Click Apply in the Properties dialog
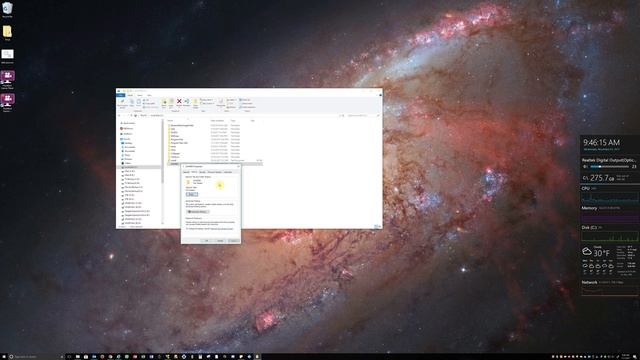 click(x=233, y=241)
